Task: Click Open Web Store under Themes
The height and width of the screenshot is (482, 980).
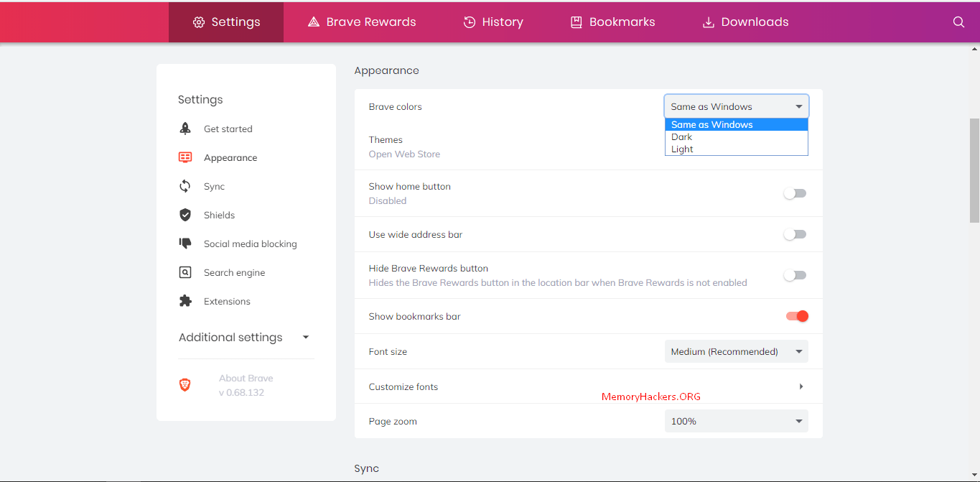Action: pyautogui.click(x=404, y=154)
